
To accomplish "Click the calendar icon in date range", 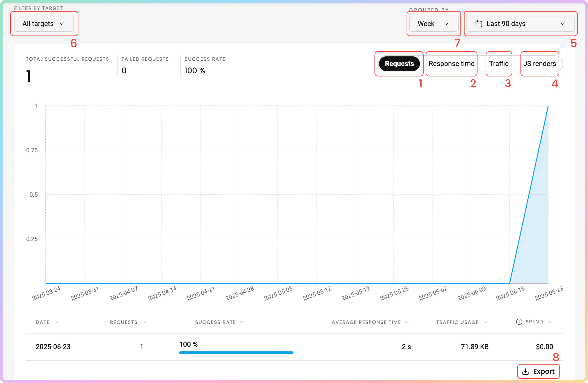I will pyautogui.click(x=479, y=24).
